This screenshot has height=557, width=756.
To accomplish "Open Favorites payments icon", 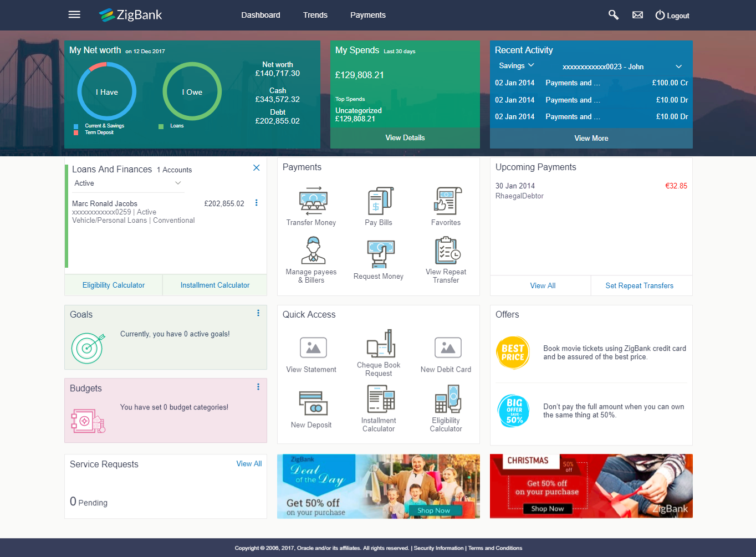I will pos(447,201).
